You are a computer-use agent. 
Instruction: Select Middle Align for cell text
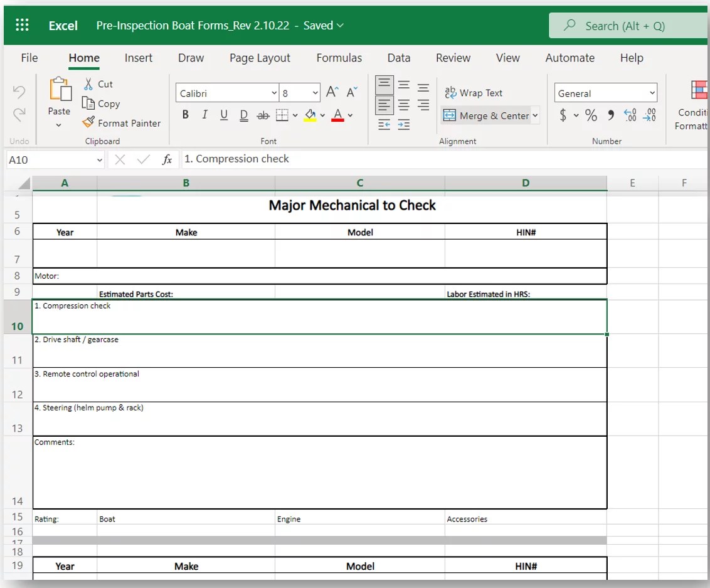pos(404,85)
